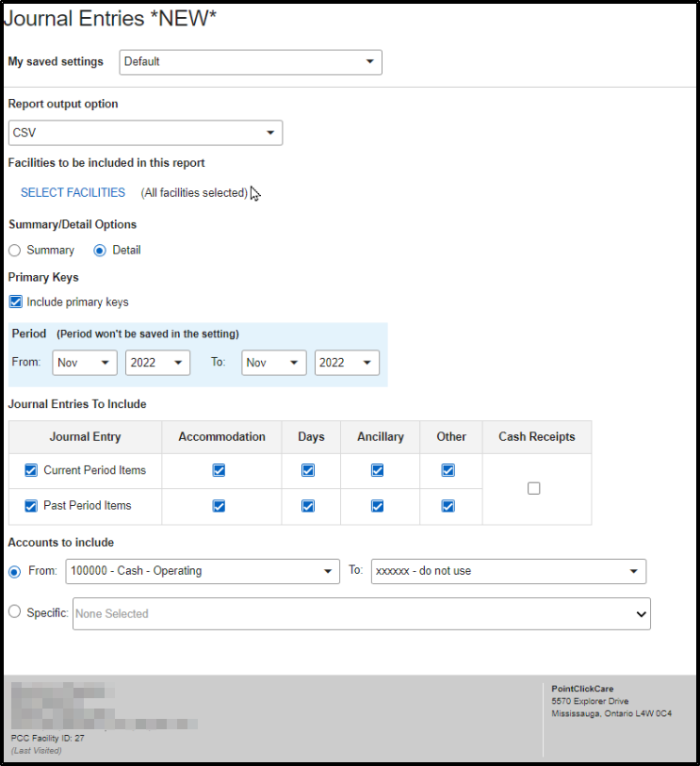
Task: Uncheck the Past Period Items checkbox
Action: (31, 506)
